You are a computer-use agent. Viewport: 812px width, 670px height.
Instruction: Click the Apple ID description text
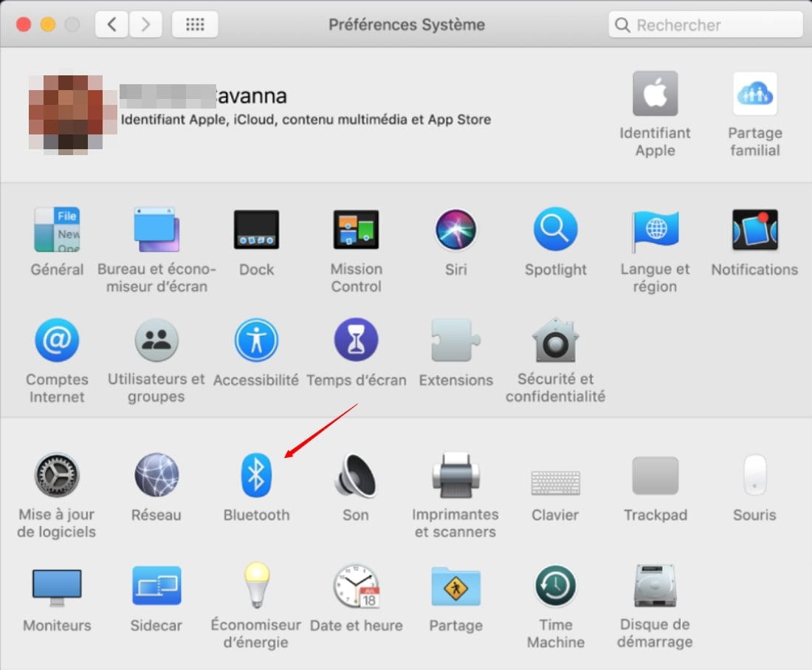pyautogui.click(x=306, y=120)
